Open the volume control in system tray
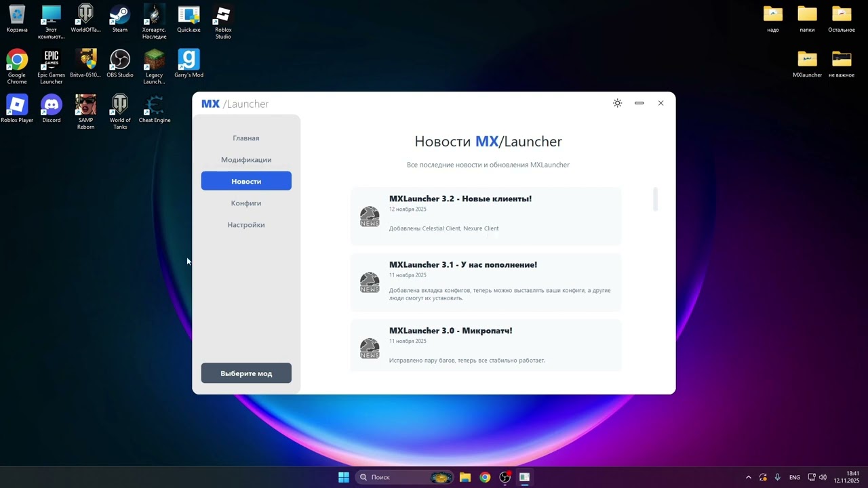Viewport: 868px width, 488px height. [823, 477]
